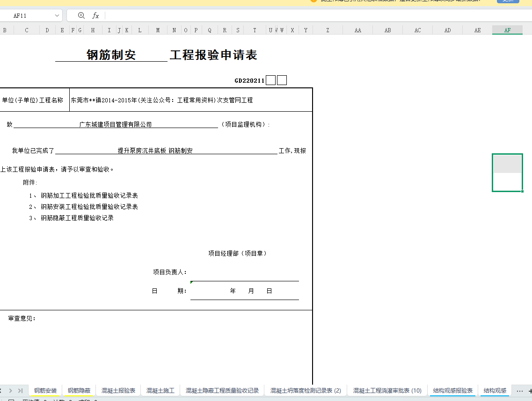Add a new sheet with plus icon

[x=530, y=390]
